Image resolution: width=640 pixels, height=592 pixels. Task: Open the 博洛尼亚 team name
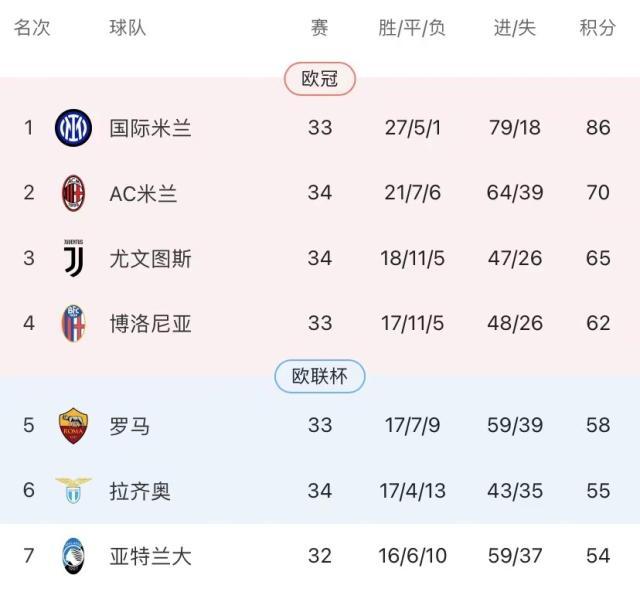[x=150, y=324]
